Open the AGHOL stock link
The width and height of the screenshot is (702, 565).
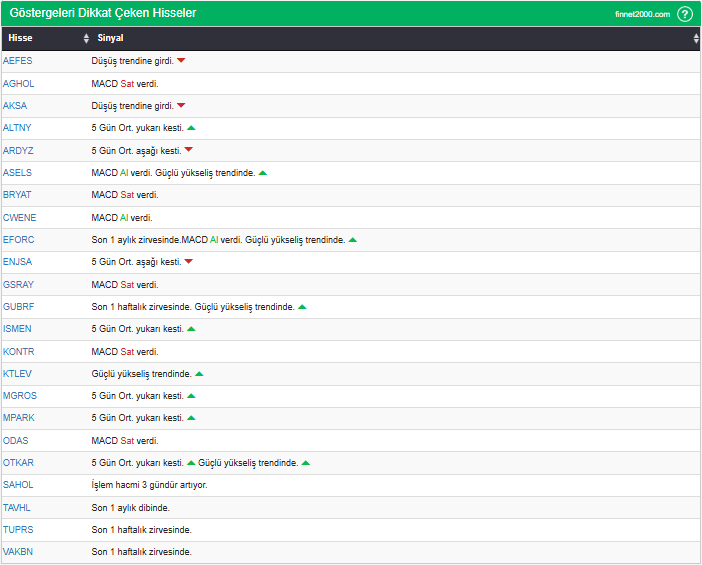tap(18, 84)
